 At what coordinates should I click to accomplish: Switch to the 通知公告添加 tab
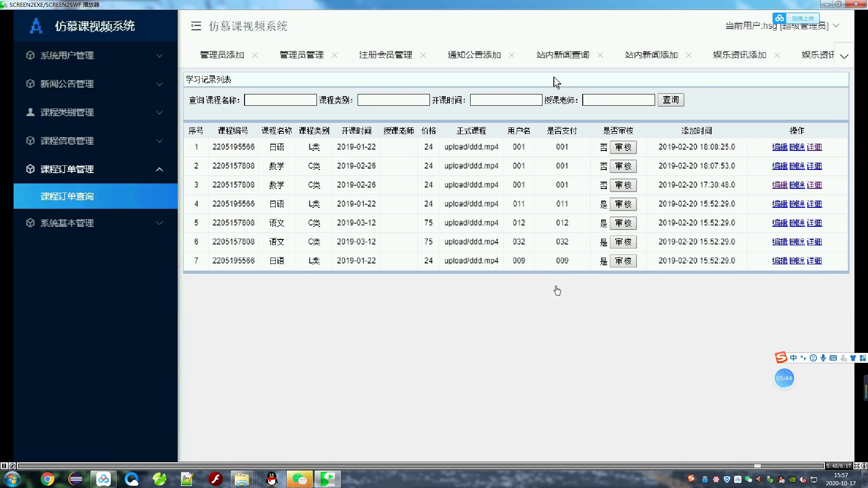(474, 55)
